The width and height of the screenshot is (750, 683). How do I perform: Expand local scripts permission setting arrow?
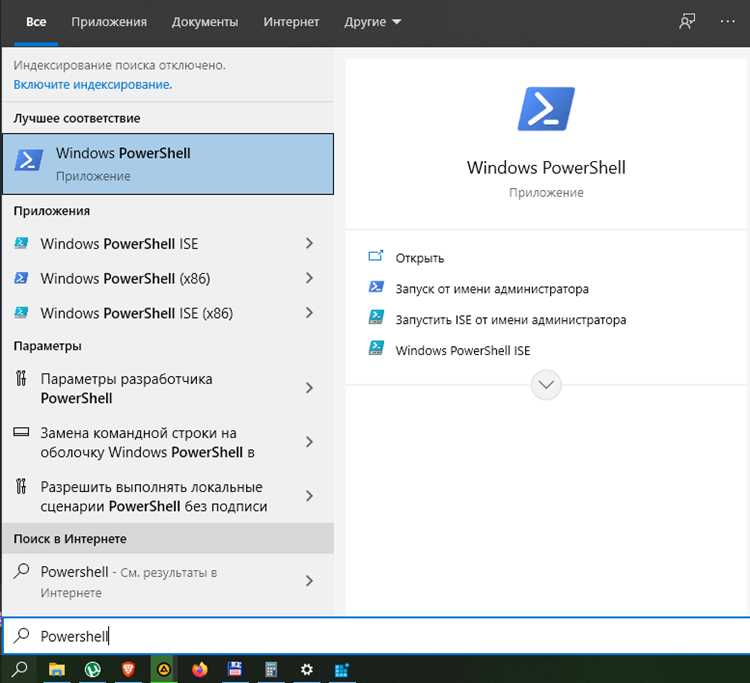(309, 496)
